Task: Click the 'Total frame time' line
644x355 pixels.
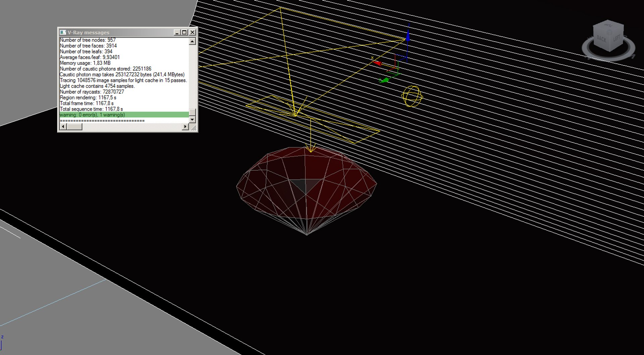Action: coord(87,103)
